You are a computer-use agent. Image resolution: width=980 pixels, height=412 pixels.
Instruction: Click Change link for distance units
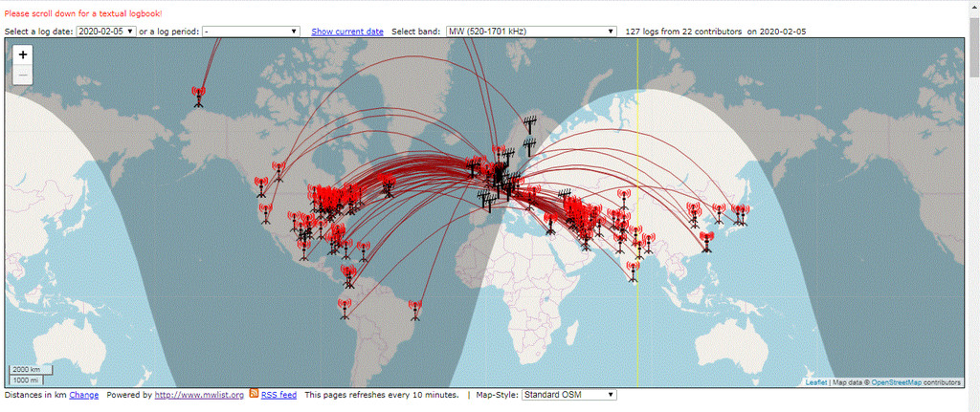(x=83, y=395)
